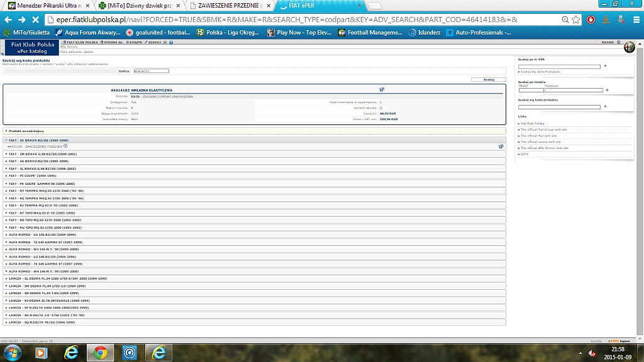This screenshot has width=644, height=362.
Task: Click the Podwozie input field
Action: pos(574,90)
